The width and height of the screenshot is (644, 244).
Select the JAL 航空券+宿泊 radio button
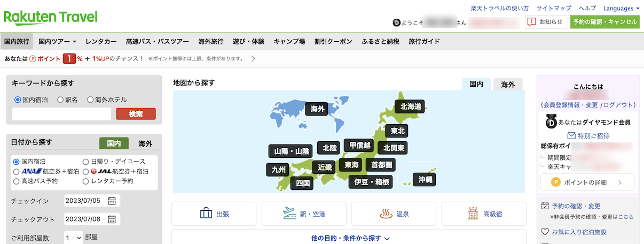[86, 171]
